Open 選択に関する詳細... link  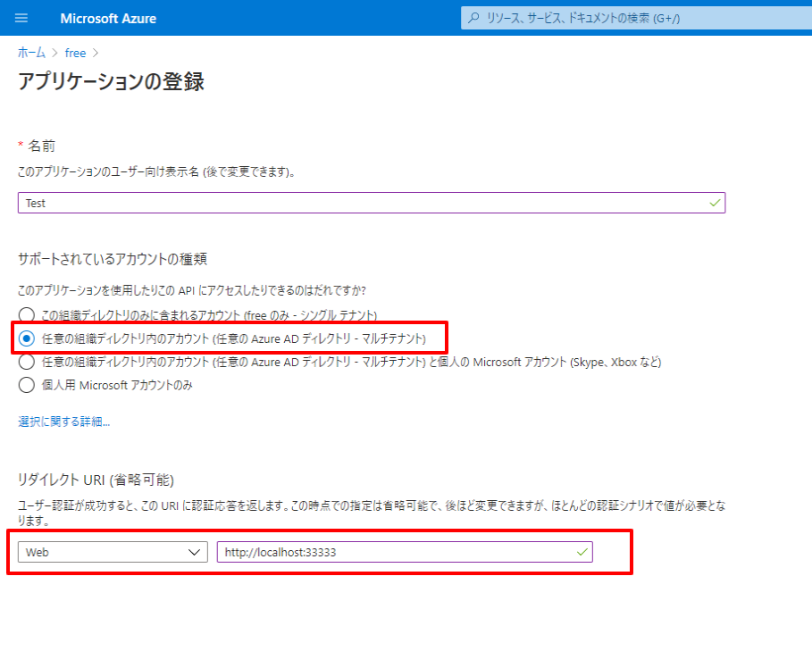click(63, 422)
